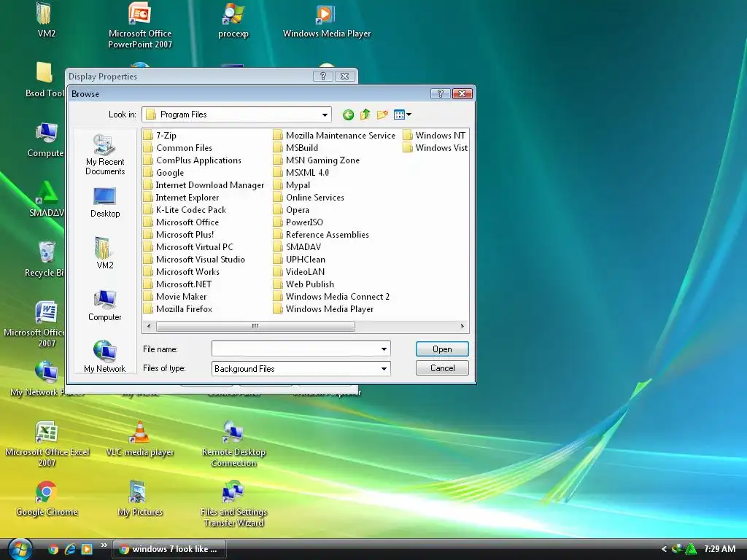The height and width of the screenshot is (560, 747).
Task: Select the Windows Media Connect 2 folder
Action: [332, 296]
